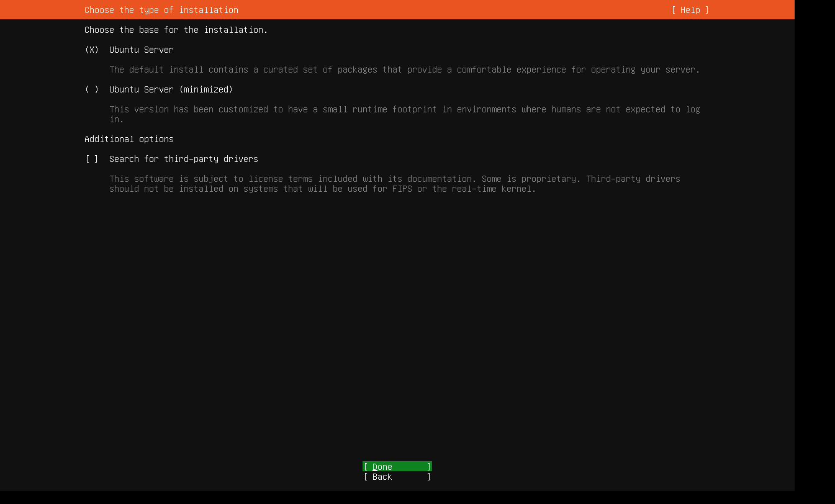Click the license terms description text
The image size is (835, 504).
(x=395, y=179)
